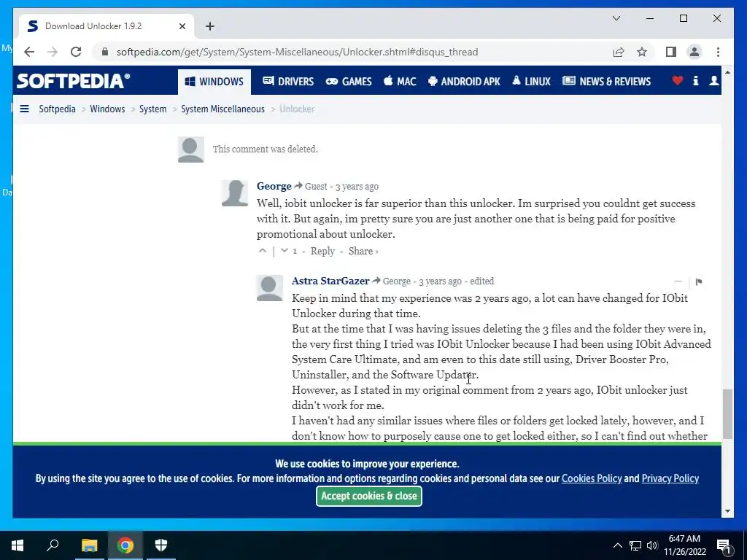This screenshot has height=560, width=747.
Task: Open taskbar search
Action: 53,545
